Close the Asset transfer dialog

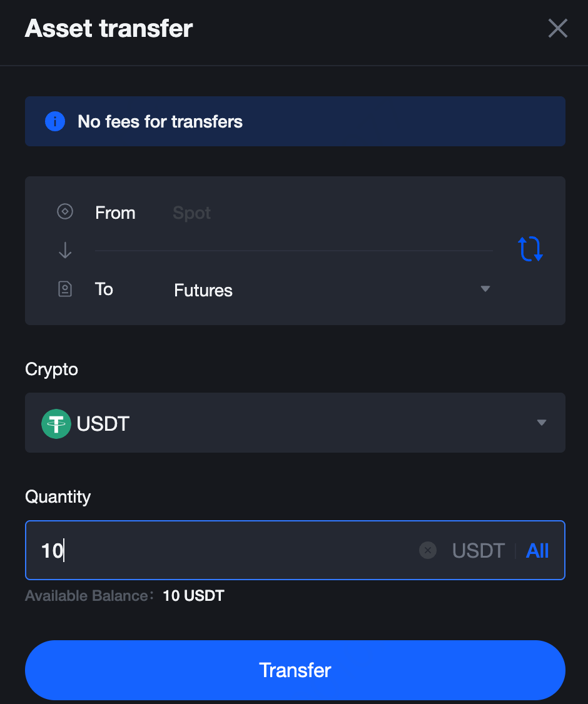(557, 28)
